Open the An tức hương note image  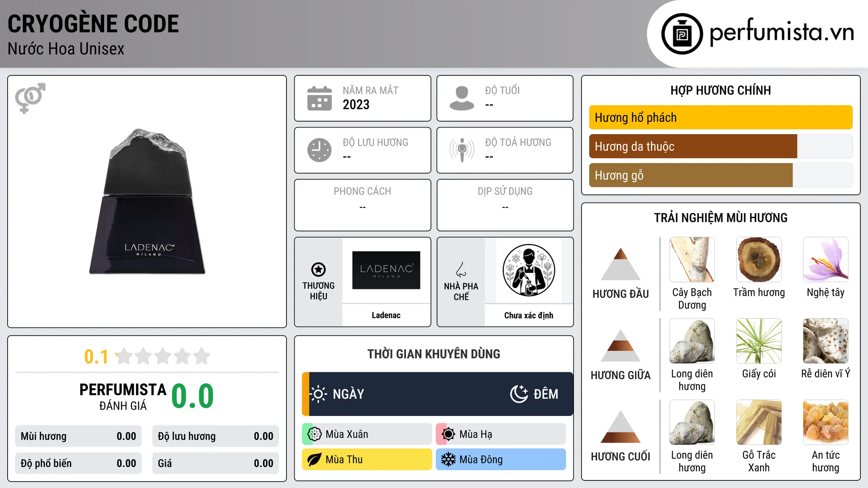click(826, 422)
